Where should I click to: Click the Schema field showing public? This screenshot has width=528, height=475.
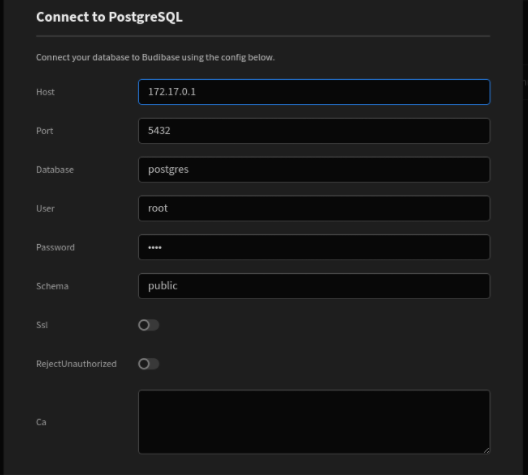coord(314,286)
